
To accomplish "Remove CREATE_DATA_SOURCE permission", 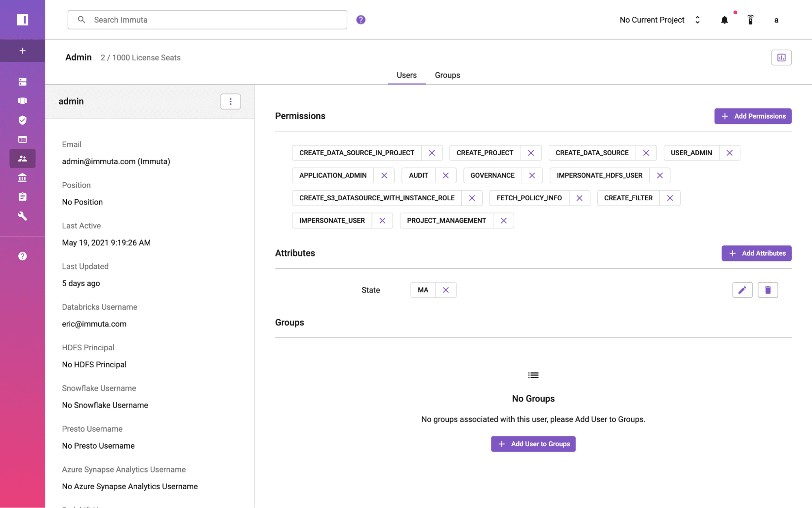I will pyautogui.click(x=646, y=153).
